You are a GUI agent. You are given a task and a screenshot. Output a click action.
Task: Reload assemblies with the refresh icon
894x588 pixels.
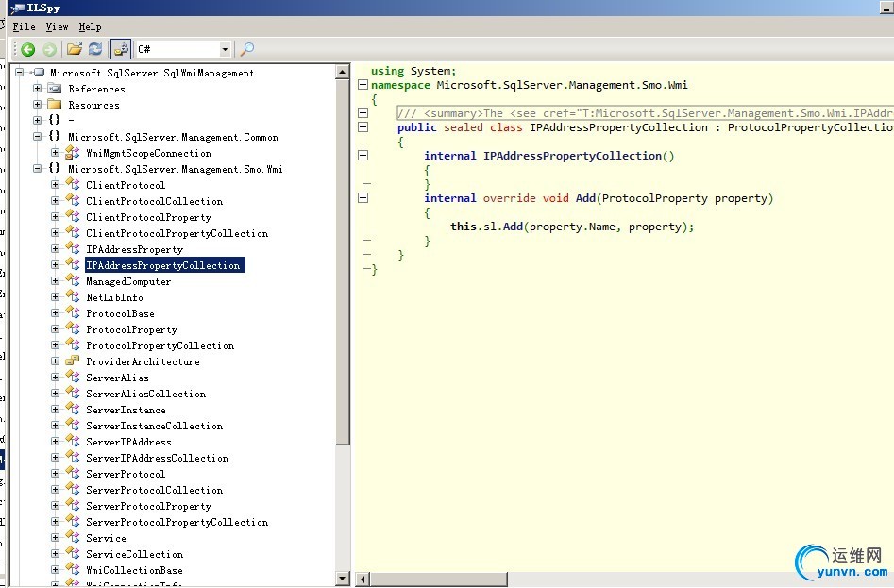click(95, 49)
